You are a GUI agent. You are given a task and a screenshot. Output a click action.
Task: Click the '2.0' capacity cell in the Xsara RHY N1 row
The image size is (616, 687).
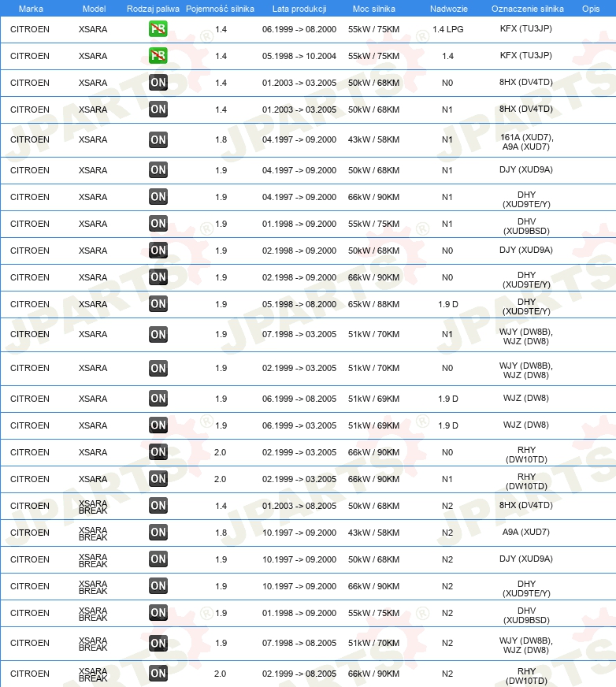[x=220, y=479]
